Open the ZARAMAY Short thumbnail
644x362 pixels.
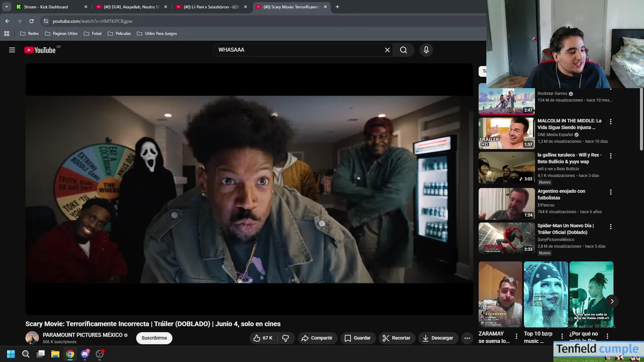(x=500, y=294)
